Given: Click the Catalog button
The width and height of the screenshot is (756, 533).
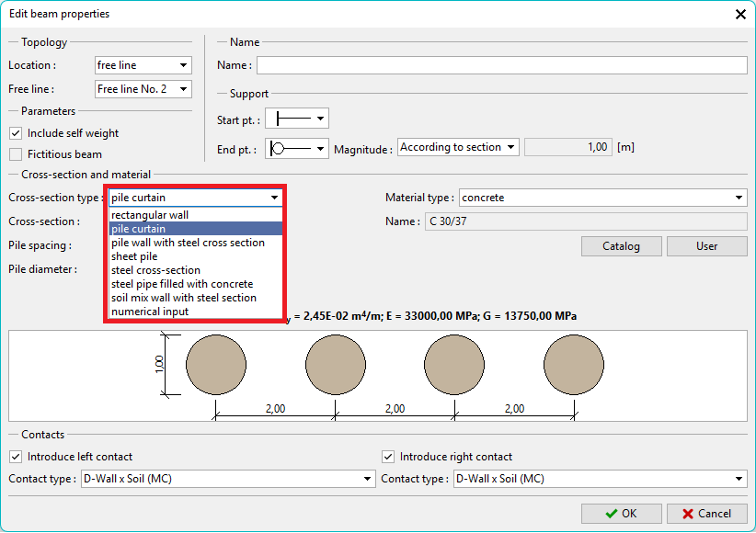Looking at the screenshot, I should [621, 246].
